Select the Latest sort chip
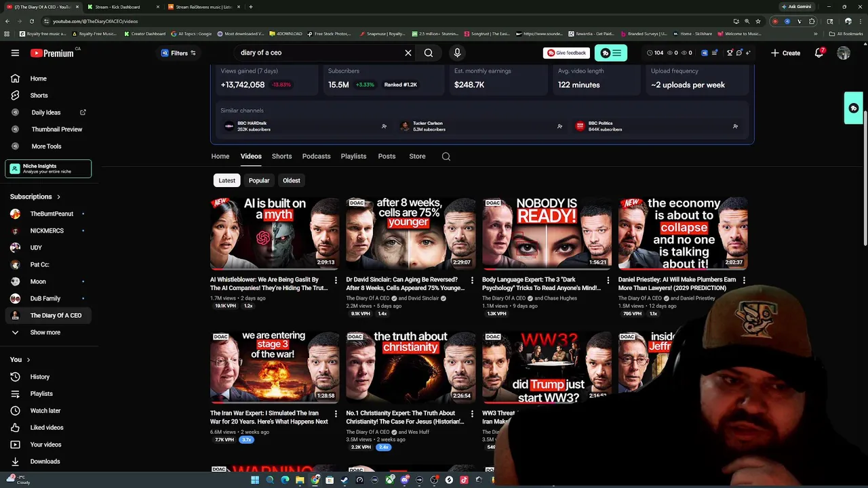 click(x=227, y=180)
